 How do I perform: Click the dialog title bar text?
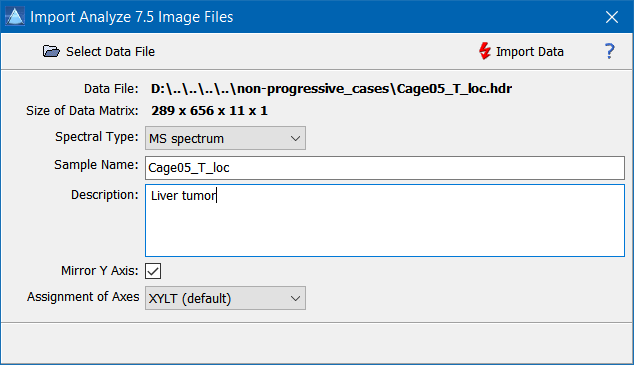(x=132, y=17)
